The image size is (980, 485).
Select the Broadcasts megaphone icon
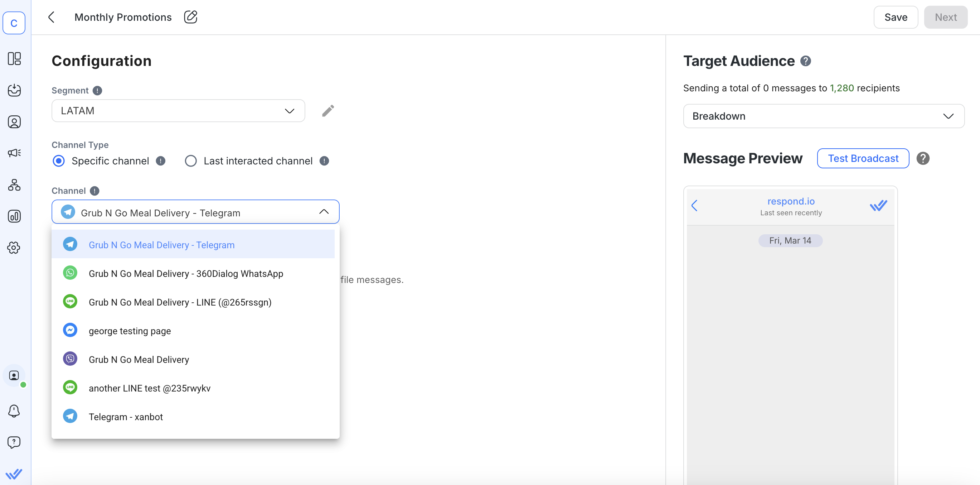point(14,152)
